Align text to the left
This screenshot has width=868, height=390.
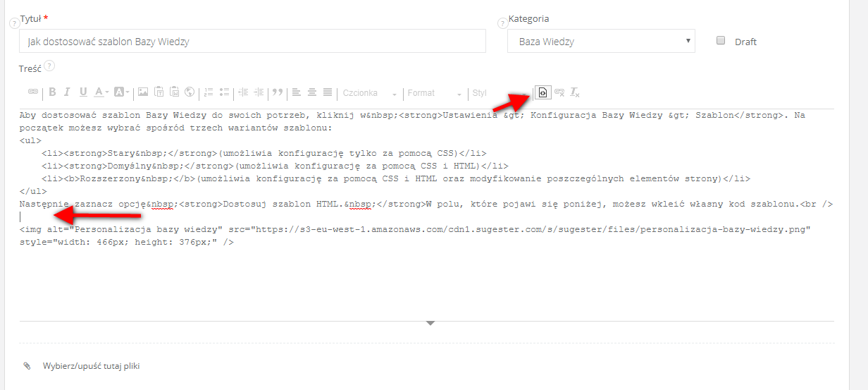coord(297,92)
